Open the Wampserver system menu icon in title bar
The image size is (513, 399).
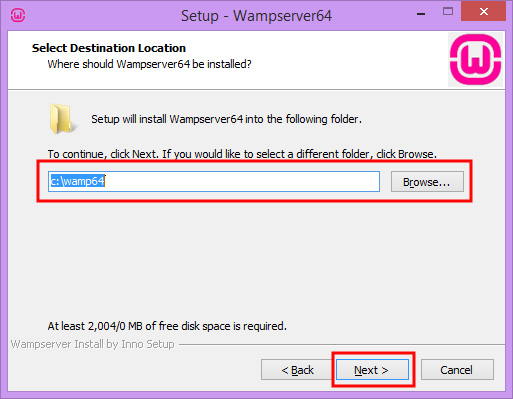(18, 15)
